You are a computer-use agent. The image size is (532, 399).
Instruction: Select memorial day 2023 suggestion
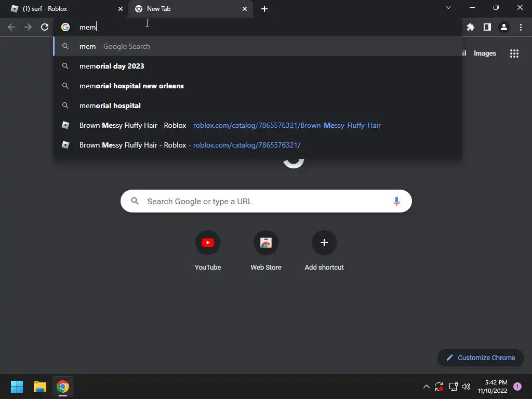tap(258, 66)
